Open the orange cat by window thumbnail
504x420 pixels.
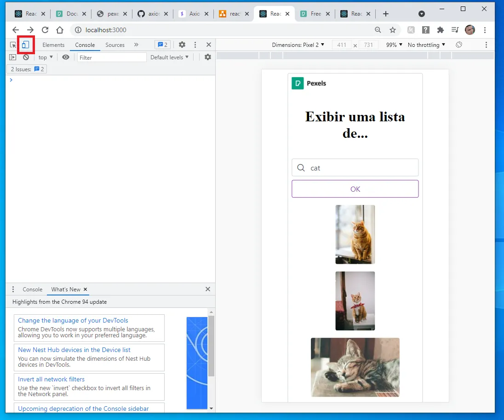tap(355, 234)
